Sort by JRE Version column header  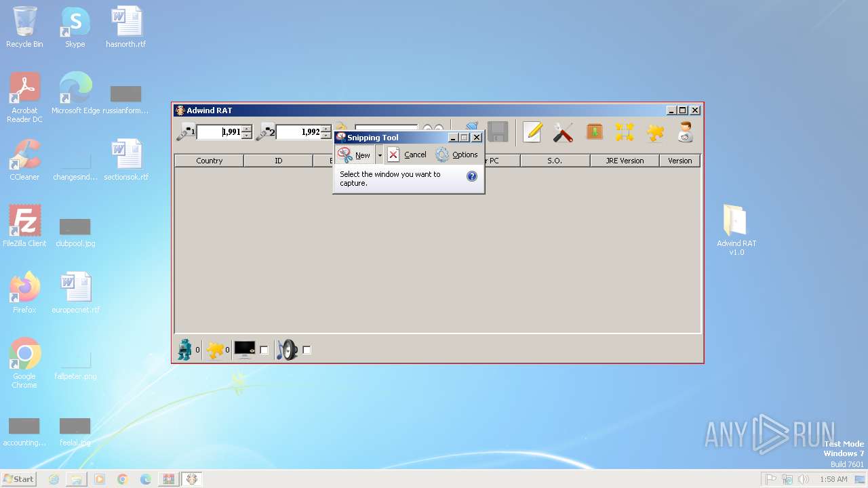(x=625, y=161)
